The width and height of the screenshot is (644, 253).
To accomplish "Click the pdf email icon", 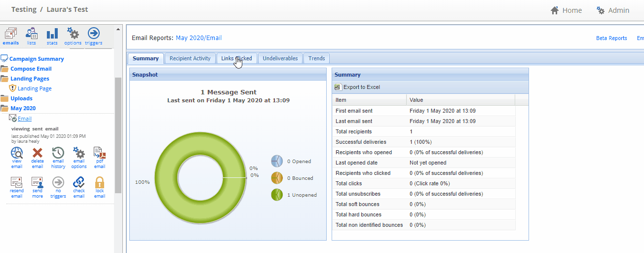I will pos(100,153).
